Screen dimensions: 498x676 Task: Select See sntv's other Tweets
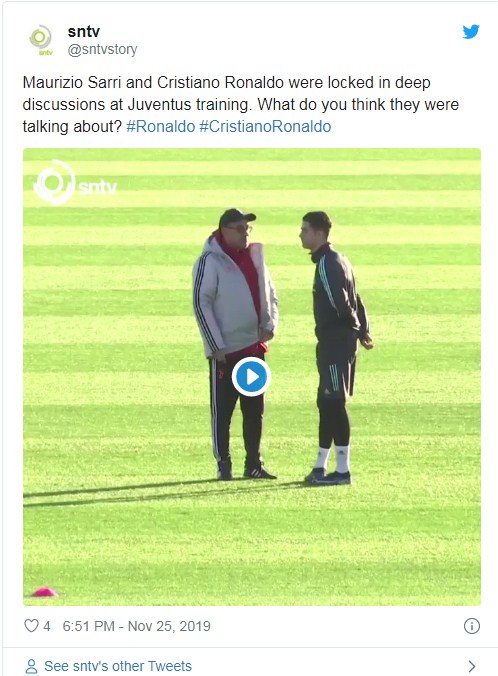118,666
